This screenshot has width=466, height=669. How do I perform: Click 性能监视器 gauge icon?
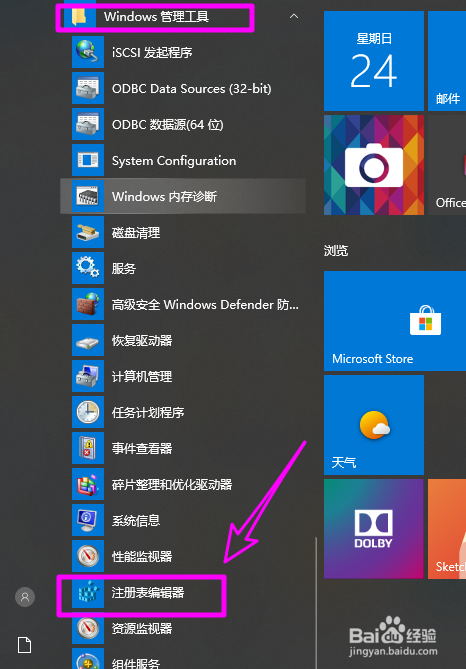point(88,556)
